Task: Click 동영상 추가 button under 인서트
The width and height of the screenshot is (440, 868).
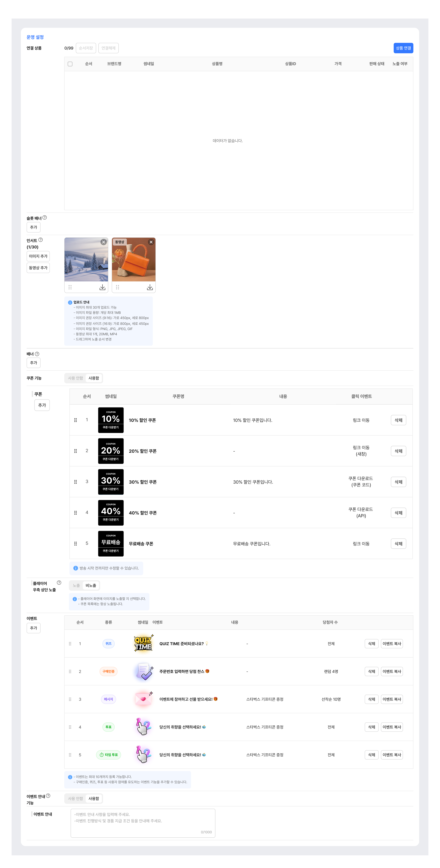Action: [38, 268]
